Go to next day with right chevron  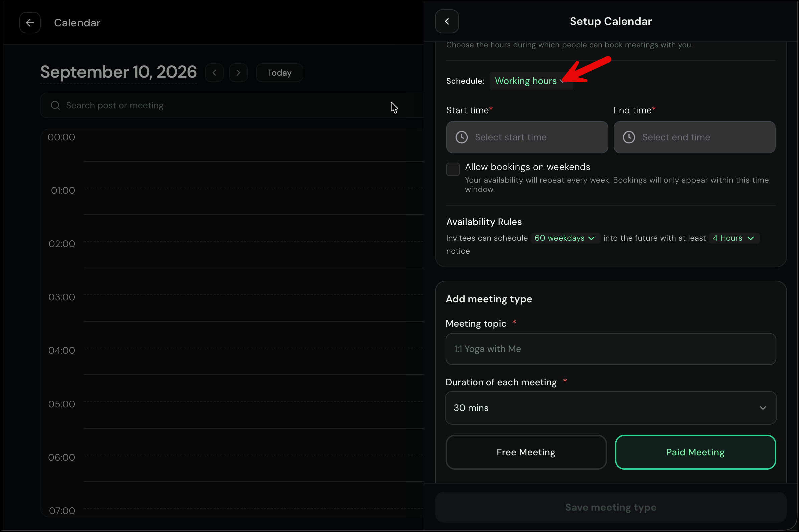pos(238,73)
